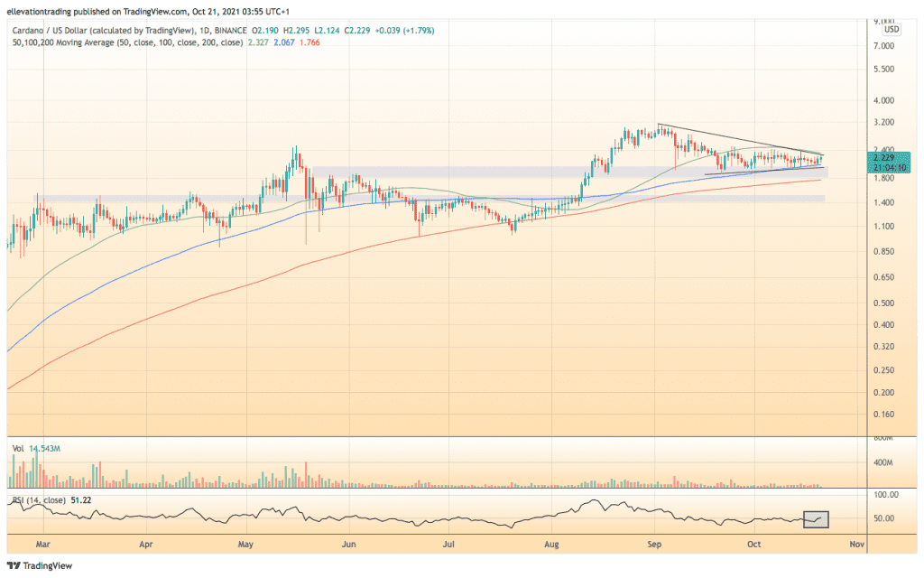Click the 0.500 price scale label

(883, 303)
